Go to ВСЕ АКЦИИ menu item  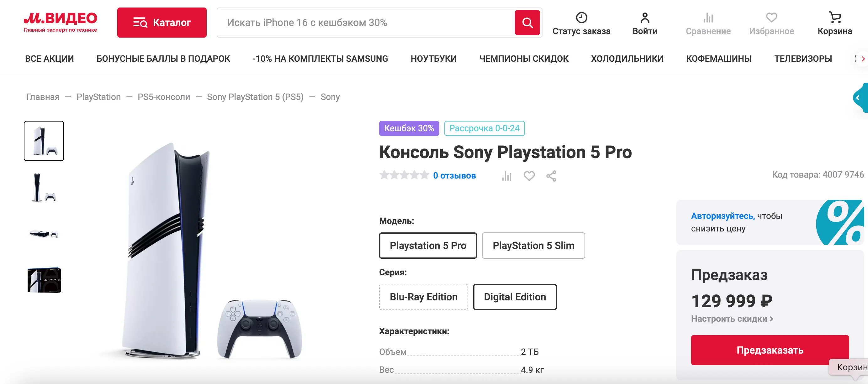tap(49, 59)
